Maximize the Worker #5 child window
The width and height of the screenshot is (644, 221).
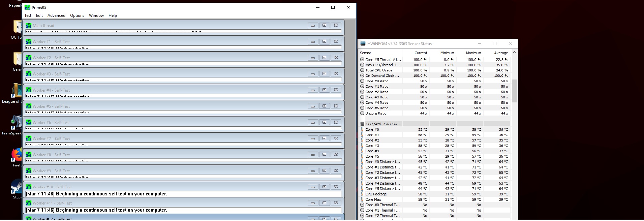pyautogui.click(x=324, y=106)
